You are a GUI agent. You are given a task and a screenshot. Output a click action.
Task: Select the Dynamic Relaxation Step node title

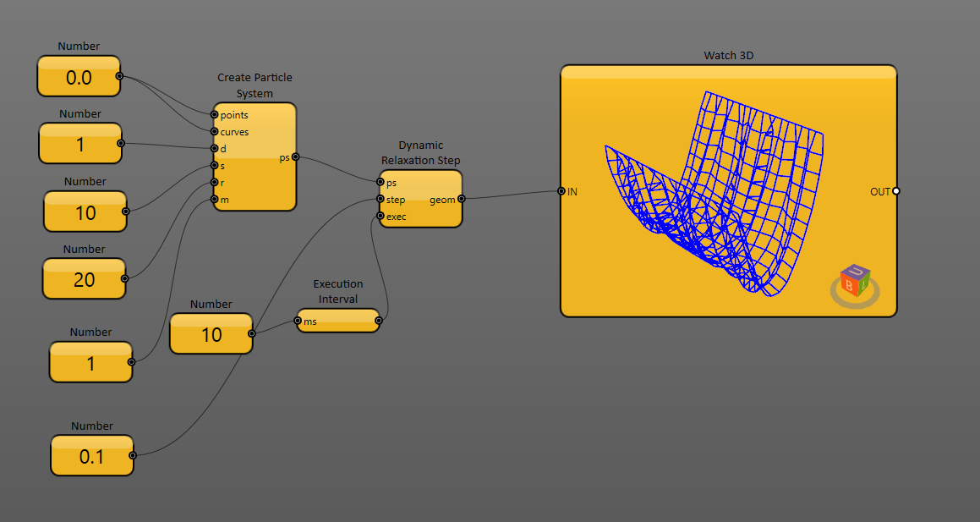point(420,152)
